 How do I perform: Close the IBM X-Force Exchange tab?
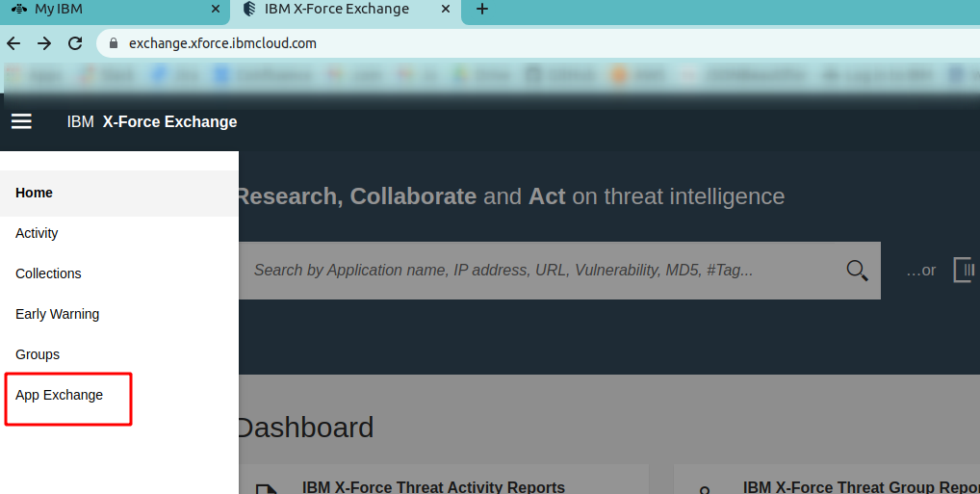pos(446,9)
